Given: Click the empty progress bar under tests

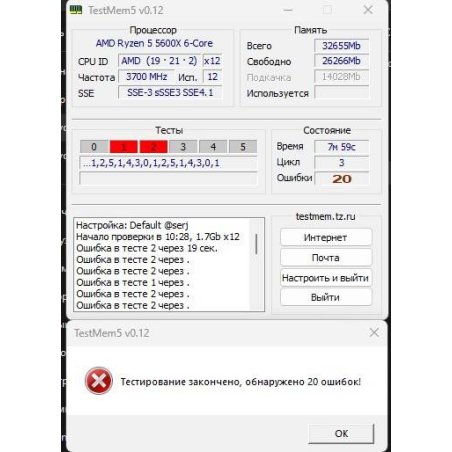Looking at the screenshot, I should [x=168, y=178].
